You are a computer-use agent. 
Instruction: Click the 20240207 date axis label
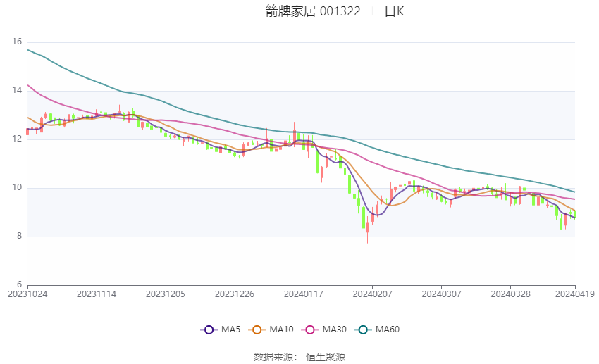372,293
